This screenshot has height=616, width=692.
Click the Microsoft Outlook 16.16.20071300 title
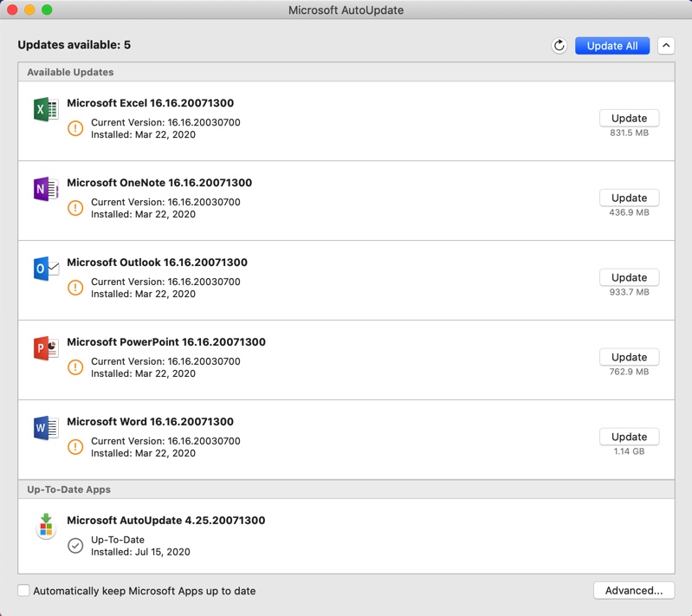(x=157, y=263)
